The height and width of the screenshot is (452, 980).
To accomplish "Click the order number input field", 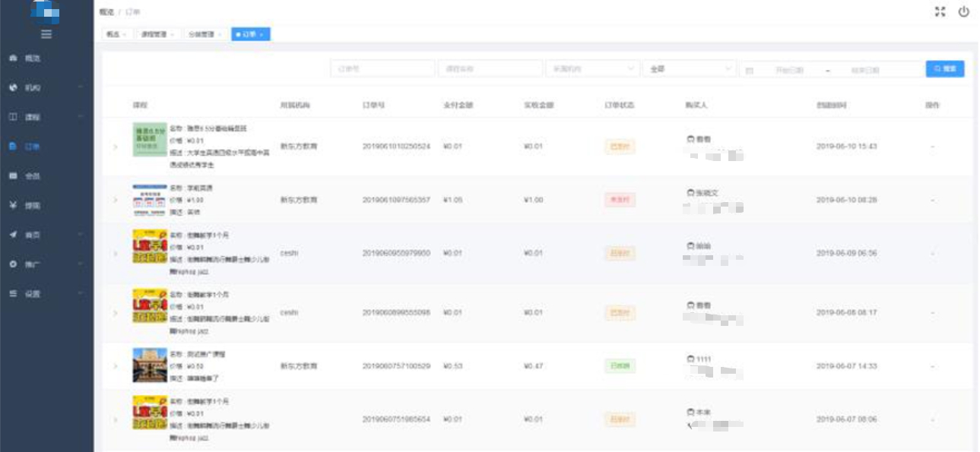I will point(382,69).
